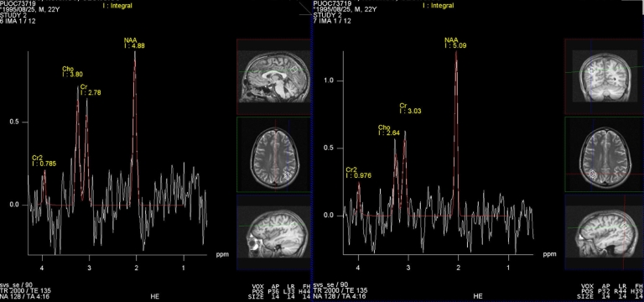644x302 pixels.
Task: Click the 4 ppm tick under right spectrum
Action: tap(358, 268)
